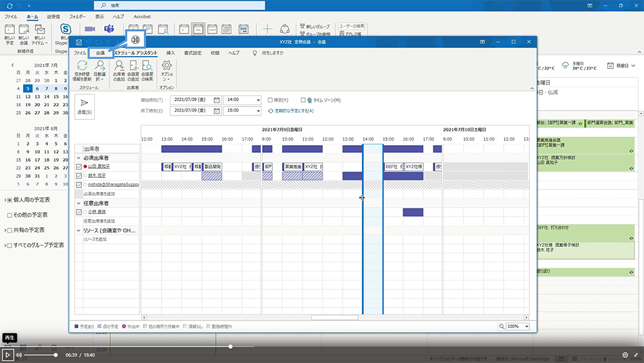Select July 5 in mini calendar
This screenshot has width=644, height=363.
click(28, 88)
